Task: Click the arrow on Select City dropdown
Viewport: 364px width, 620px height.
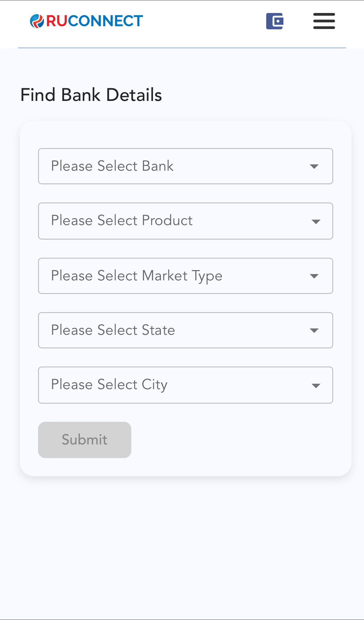Action: [x=316, y=386]
